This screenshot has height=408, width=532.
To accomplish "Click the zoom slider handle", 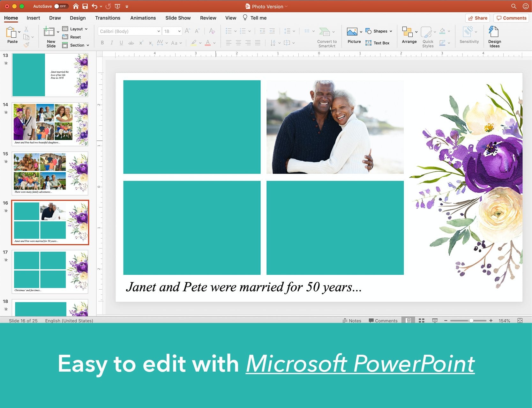I will click(471, 321).
